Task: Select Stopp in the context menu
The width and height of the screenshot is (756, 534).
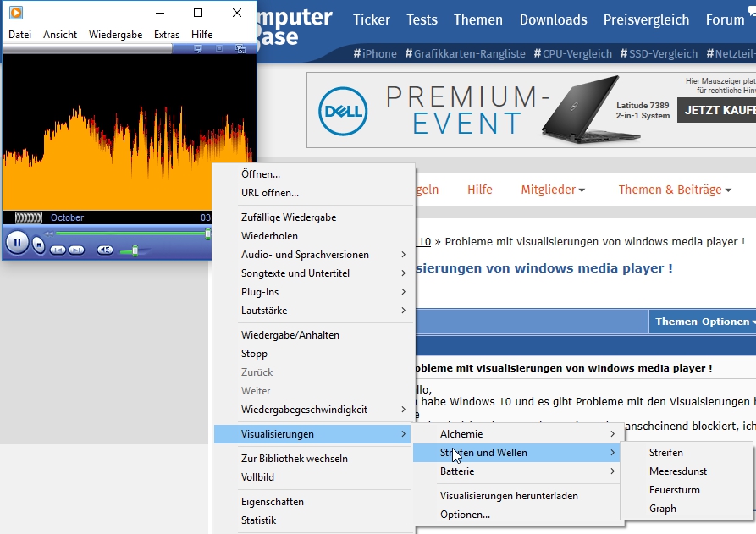Action: click(314, 354)
